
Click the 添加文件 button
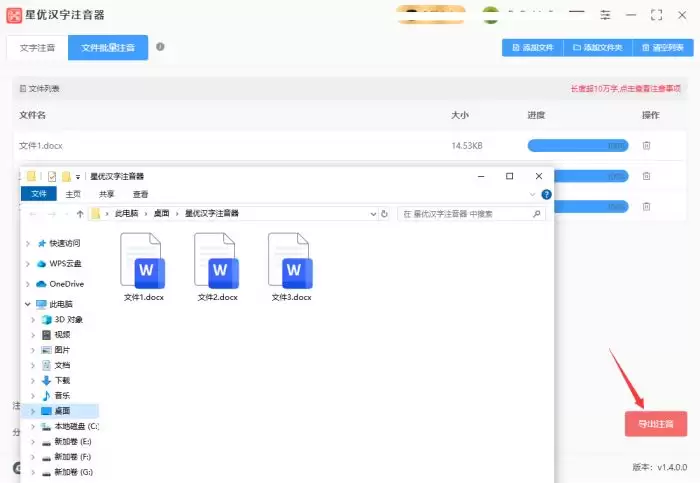click(533, 47)
